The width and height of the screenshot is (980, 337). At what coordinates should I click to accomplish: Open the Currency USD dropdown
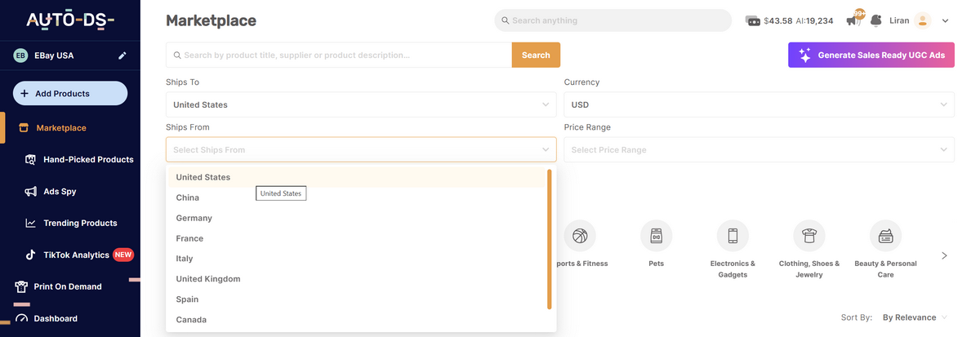click(759, 104)
